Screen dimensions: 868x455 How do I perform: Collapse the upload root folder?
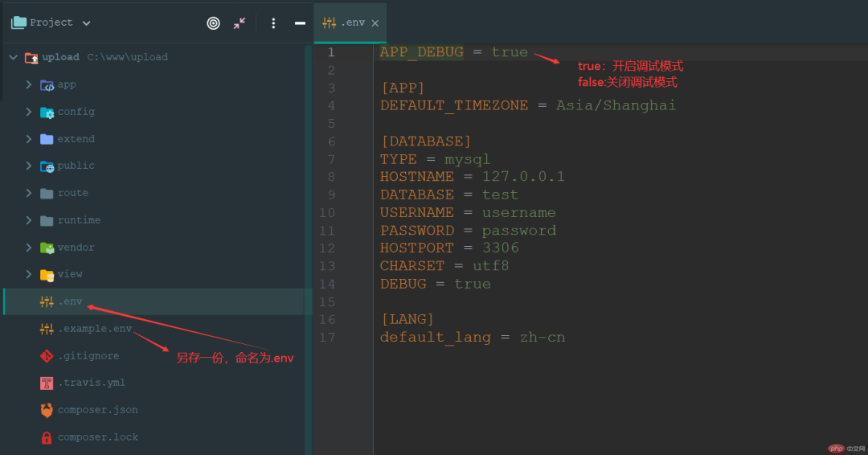(x=14, y=57)
